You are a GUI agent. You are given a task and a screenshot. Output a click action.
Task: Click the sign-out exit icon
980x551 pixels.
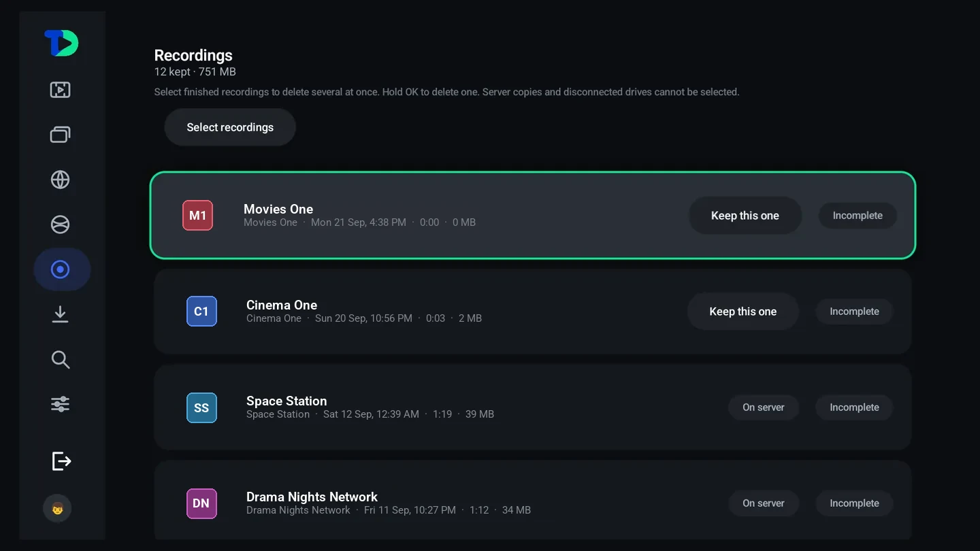61,461
